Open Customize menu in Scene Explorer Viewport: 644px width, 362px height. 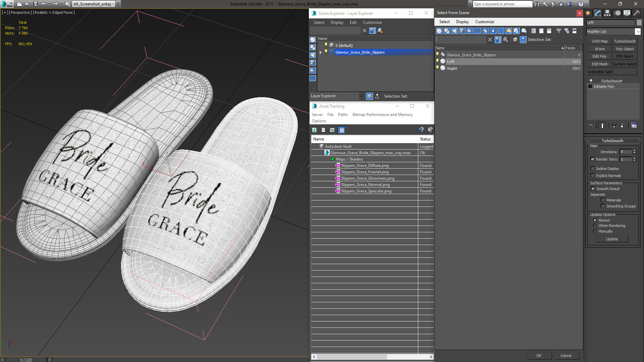(372, 22)
